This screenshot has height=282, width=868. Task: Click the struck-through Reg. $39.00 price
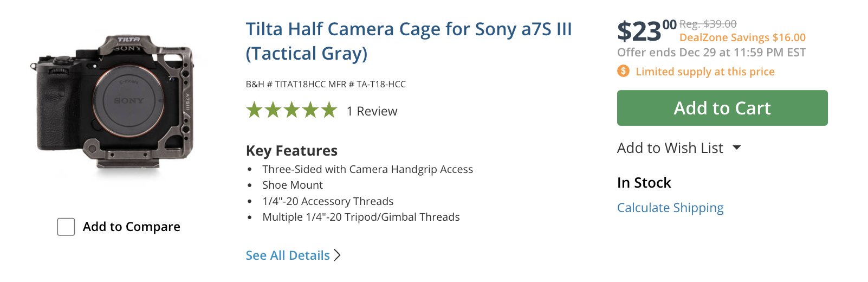tap(708, 24)
